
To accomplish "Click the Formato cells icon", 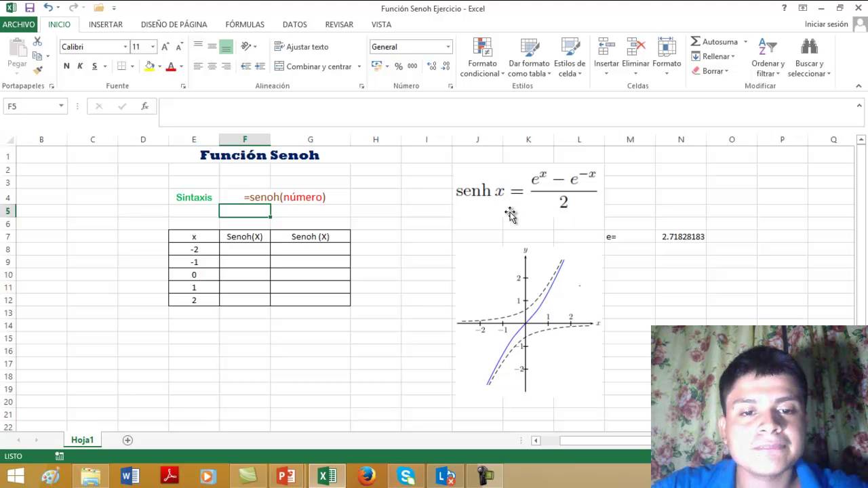I will (667, 47).
